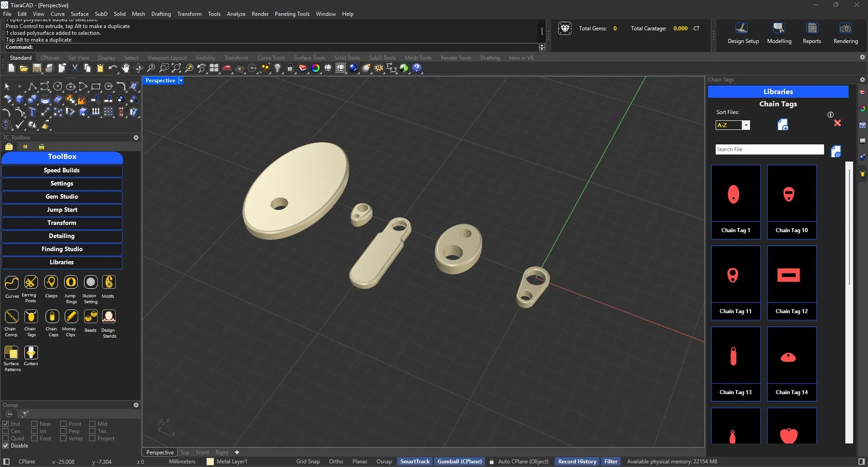Open the Sort Files A-Z dropdown

click(746, 125)
